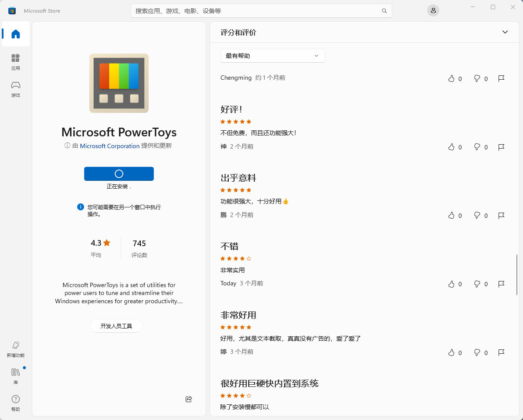Click the Microsoft Corporation publisher link

[x=110, y=146]
